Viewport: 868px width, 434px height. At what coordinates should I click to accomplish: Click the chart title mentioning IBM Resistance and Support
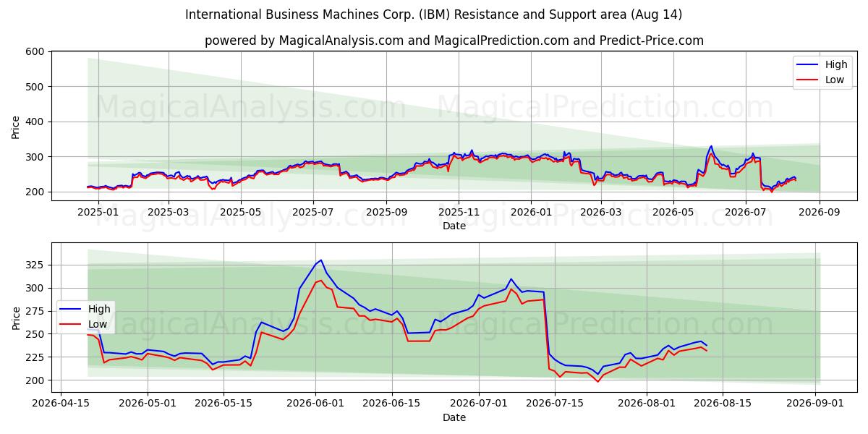(433, 14)
